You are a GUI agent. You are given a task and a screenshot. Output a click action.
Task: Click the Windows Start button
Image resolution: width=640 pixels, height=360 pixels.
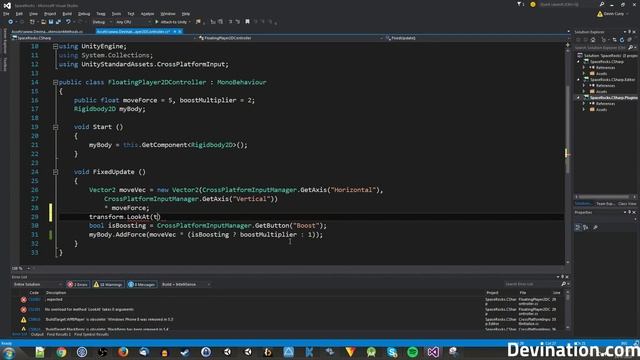pyautogui.click(x=9, y=353)
